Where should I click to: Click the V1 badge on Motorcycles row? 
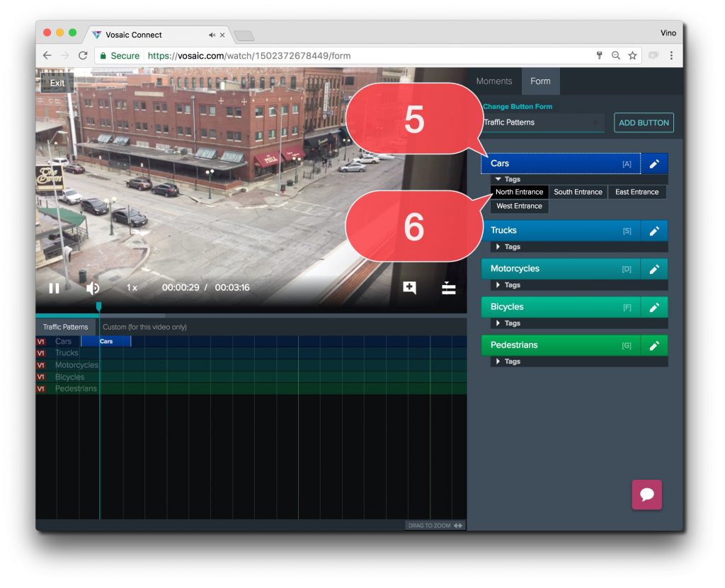pyautogui.click(x=40, y=365)
